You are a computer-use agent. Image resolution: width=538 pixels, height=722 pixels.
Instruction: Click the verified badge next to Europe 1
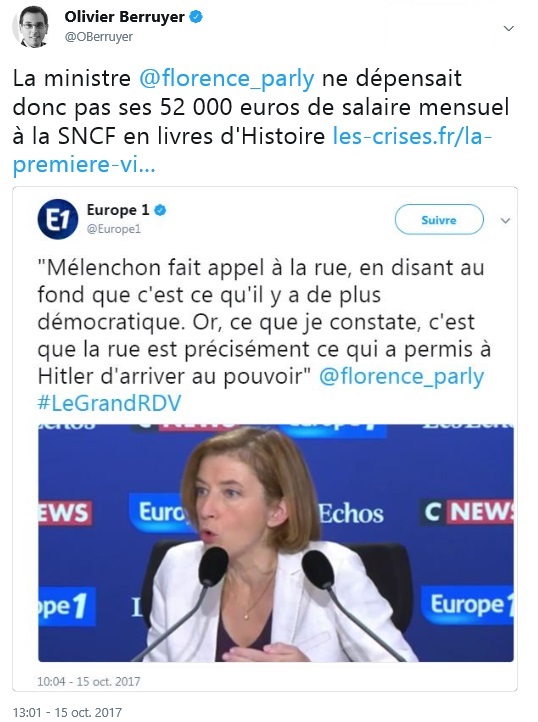click(160, 210)
